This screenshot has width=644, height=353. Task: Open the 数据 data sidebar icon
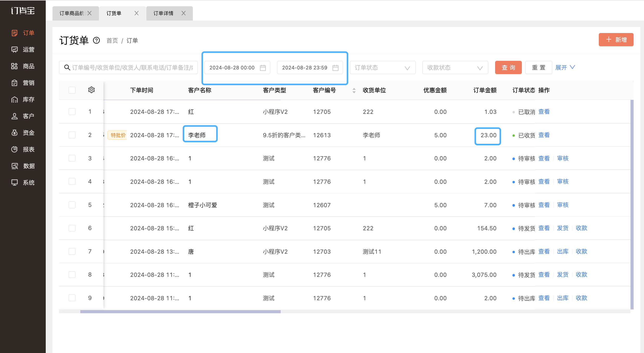pyautogui.click(x=15, y=166)
